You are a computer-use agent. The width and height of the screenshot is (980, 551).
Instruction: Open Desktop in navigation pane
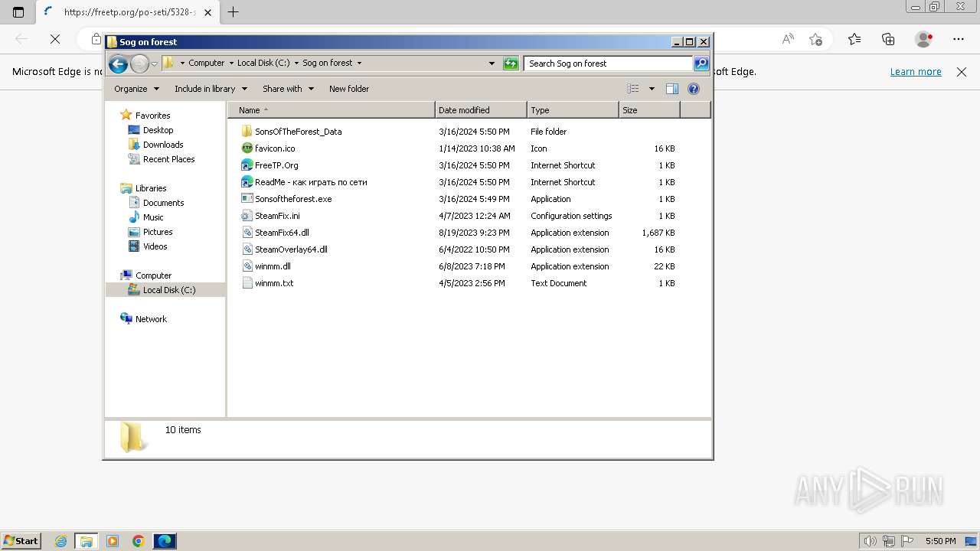point(158,130)
